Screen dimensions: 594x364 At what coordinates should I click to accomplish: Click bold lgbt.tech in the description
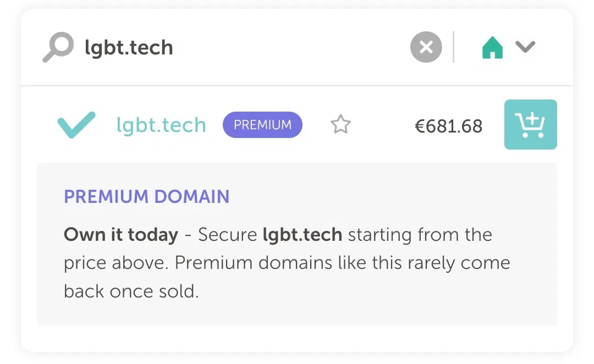pyautogui.click(x=302, y=235)
